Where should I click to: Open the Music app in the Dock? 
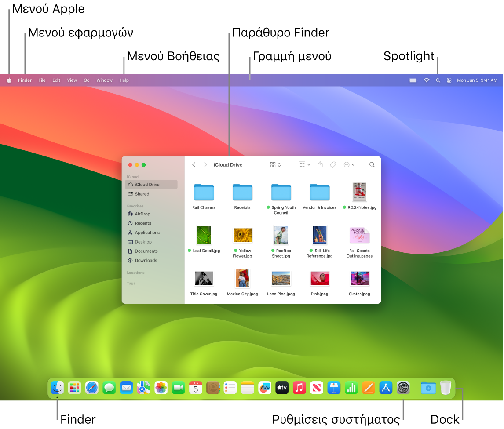[x=299, y=388]
